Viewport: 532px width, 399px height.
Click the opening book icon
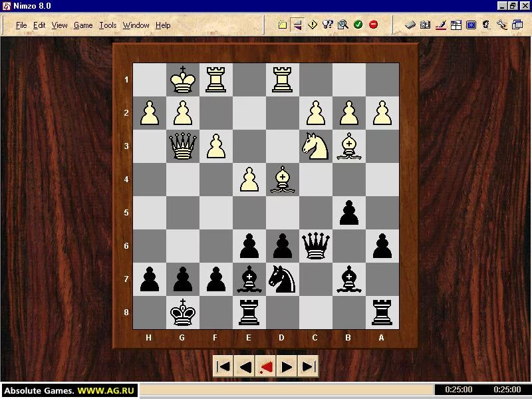point(425,25)
